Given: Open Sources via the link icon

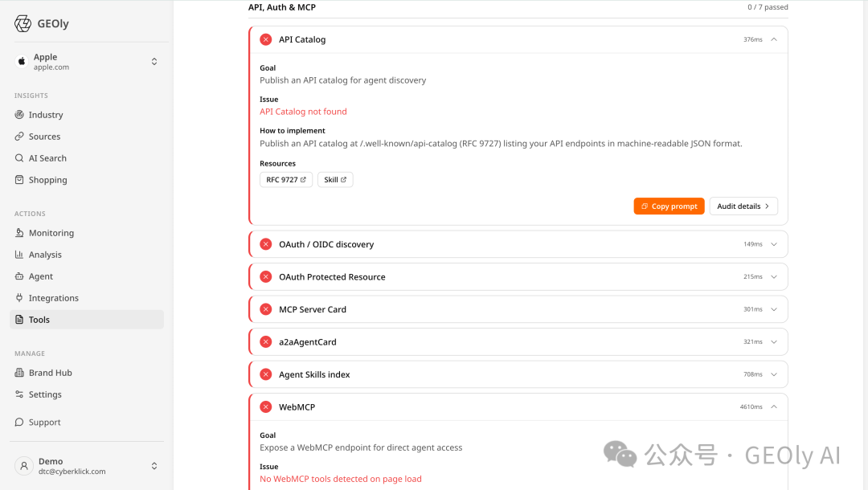Looking at the screenshot, I should [19, 136].
